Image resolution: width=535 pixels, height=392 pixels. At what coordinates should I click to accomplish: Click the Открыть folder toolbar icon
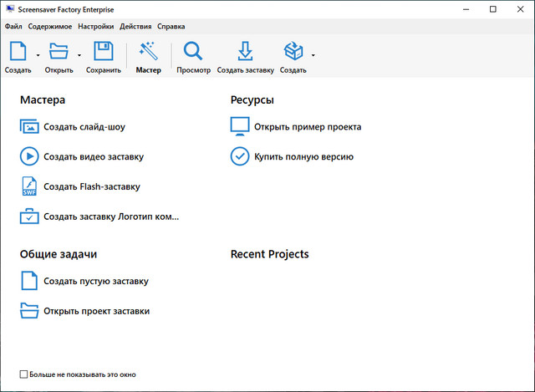pyautogui.click(x=59, y=53)
